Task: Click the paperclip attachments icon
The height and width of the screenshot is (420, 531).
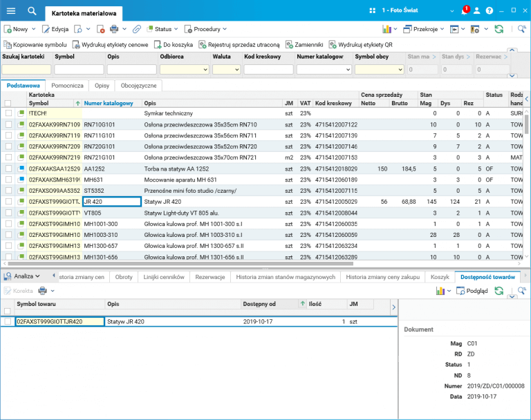Action: [137, 29]
